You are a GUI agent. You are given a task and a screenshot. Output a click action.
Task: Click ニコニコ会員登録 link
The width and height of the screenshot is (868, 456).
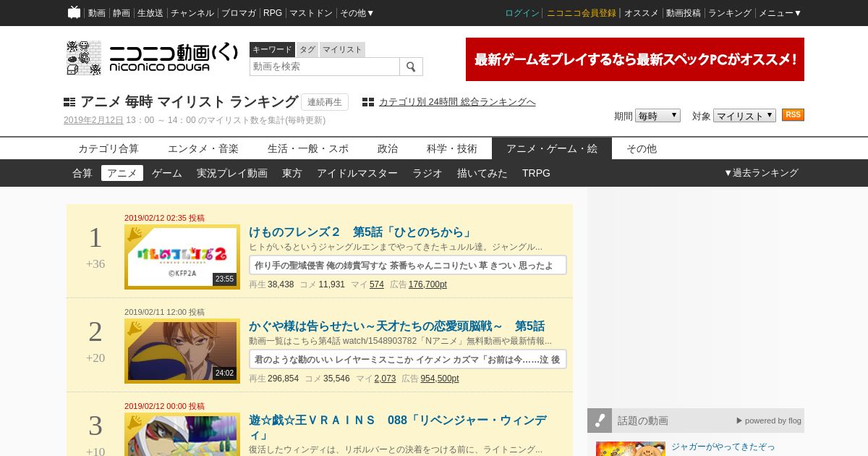point(582,13)
